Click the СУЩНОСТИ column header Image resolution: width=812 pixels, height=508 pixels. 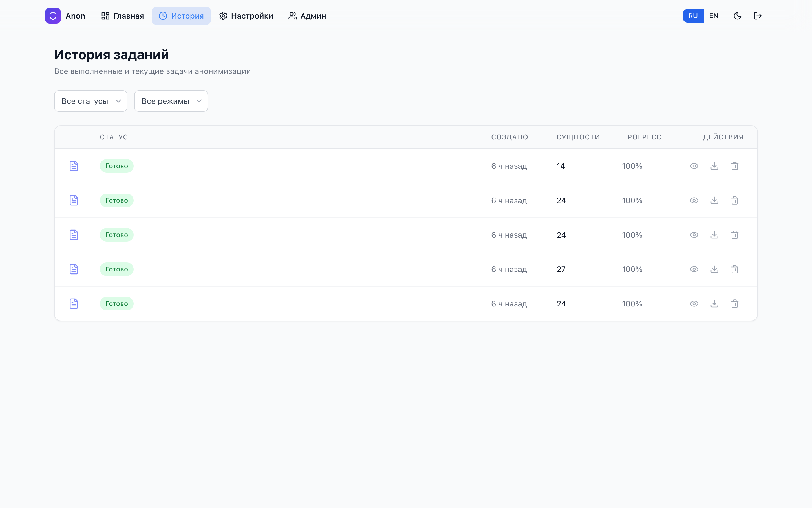click(578, 137)
